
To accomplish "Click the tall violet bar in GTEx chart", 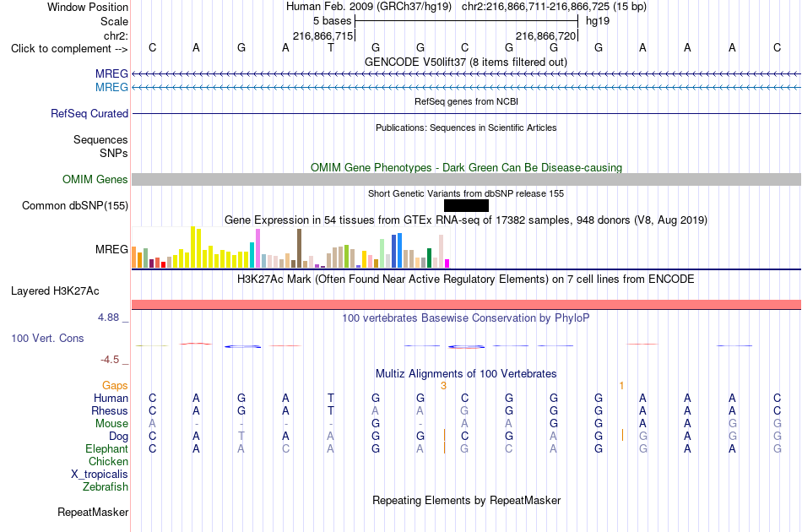I will (257, 248).
